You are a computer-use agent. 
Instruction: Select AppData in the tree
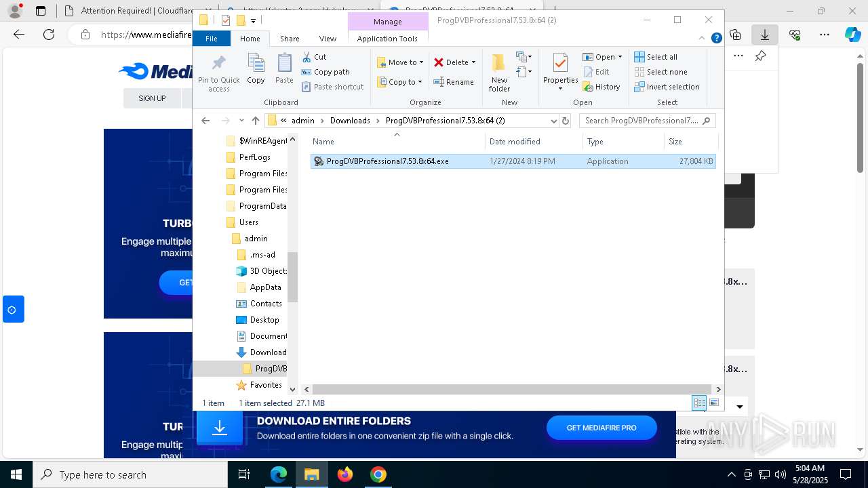click(x=258, y=287)
